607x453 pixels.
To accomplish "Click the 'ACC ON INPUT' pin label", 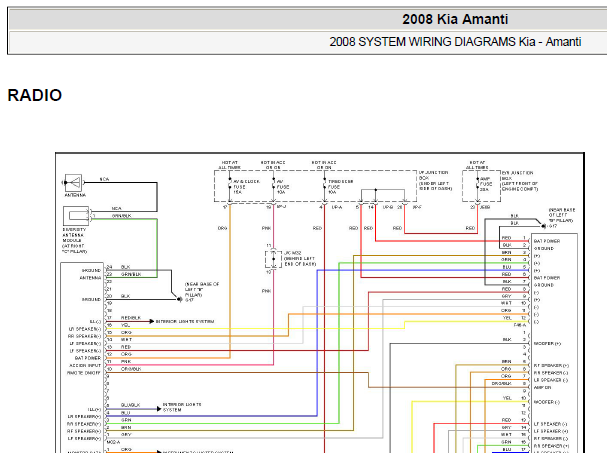I will coord(85,365).
